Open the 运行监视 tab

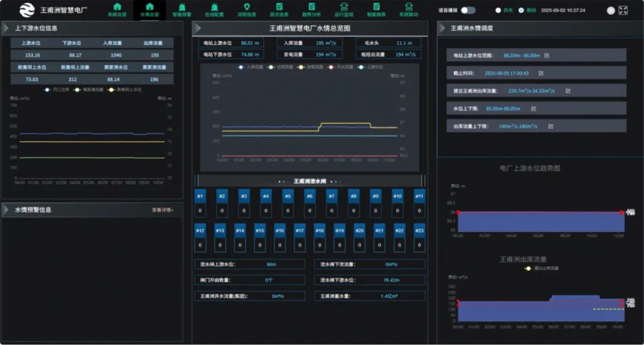(x=344, y=10)
